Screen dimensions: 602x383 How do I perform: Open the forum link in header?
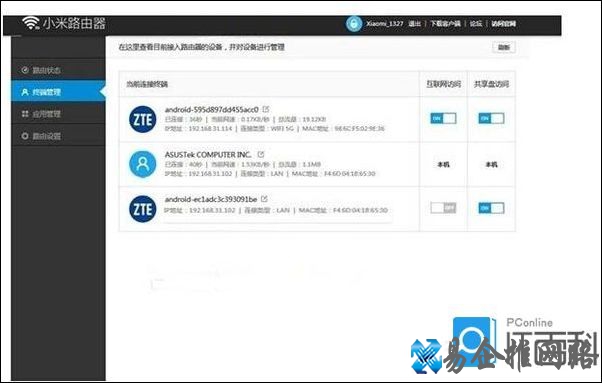[476, 23]
